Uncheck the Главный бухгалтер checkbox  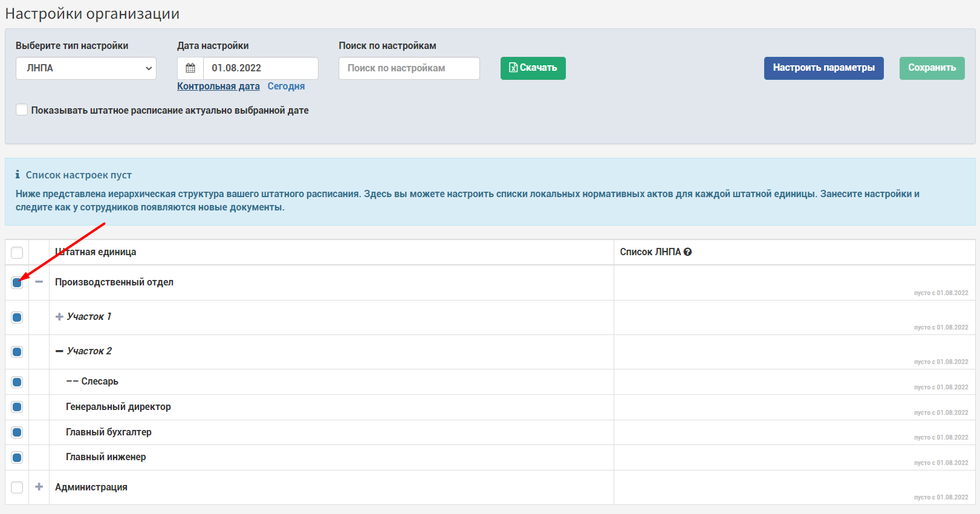pos(17,432)
